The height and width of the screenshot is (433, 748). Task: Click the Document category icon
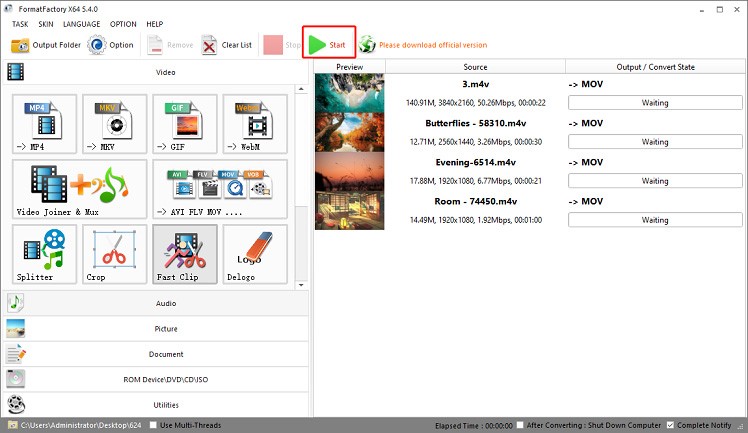[15, 354]
